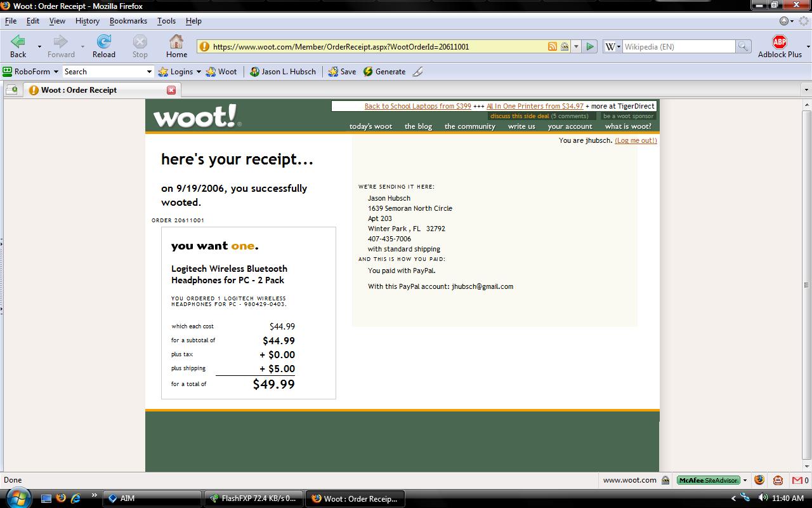Close the Woot : Order Receipt tab
The width and height of the screenshot is (812, 508).
point(171,90)
